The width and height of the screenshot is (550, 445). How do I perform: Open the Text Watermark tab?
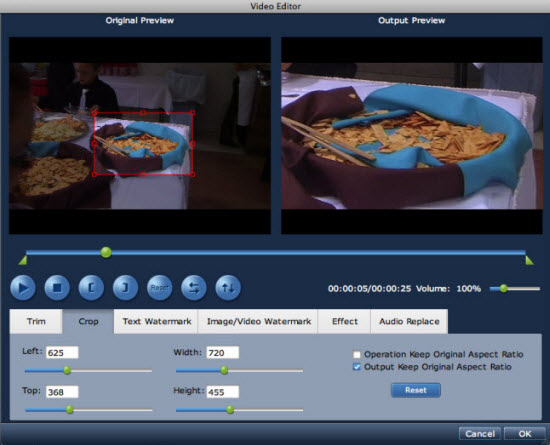156,321
